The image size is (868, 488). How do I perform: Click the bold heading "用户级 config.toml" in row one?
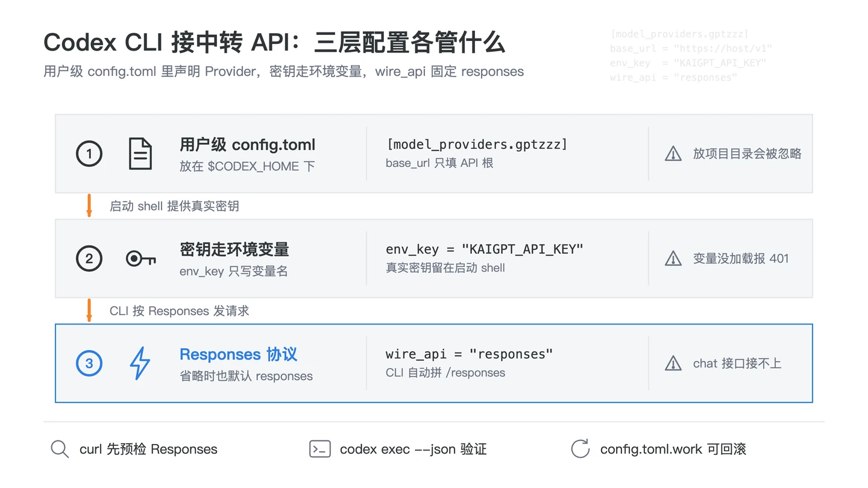pyautogui.click(x=248, y=145)
